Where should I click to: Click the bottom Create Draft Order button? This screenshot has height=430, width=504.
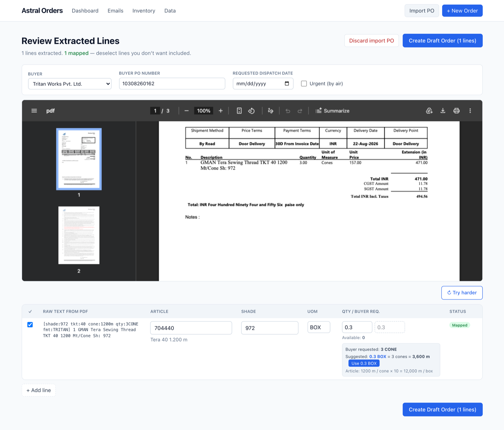pos(442,409)
